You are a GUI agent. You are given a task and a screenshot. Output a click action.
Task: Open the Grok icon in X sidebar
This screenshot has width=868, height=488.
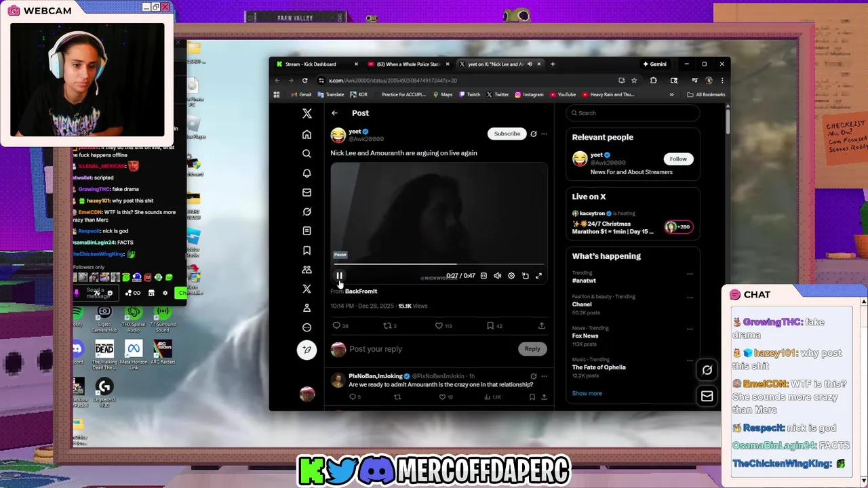point(307,211)
